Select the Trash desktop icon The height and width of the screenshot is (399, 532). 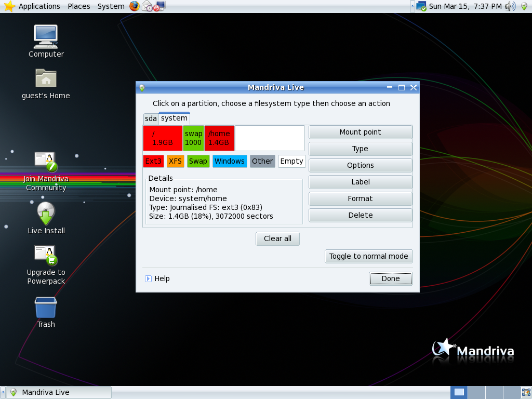[46, 312]
